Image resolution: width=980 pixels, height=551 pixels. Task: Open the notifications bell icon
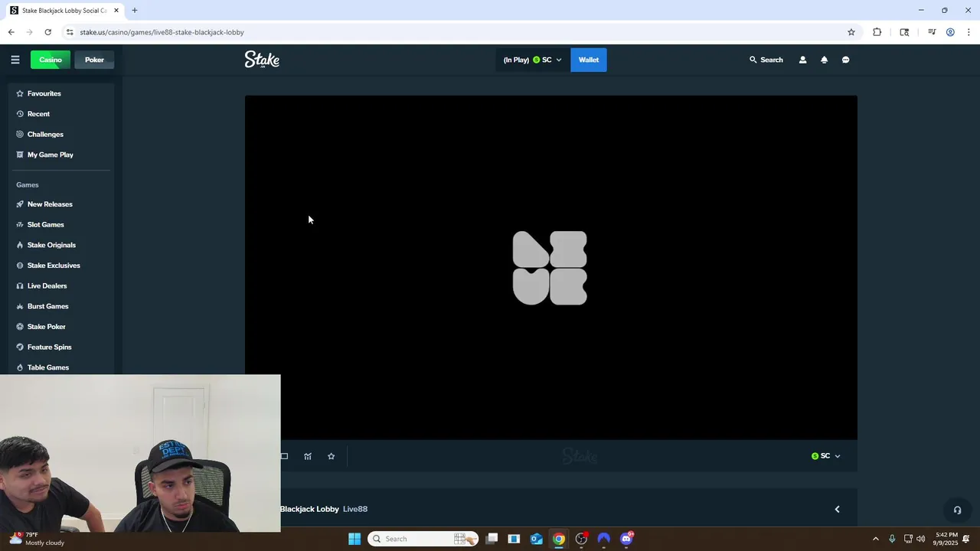[x=824, y=60]
